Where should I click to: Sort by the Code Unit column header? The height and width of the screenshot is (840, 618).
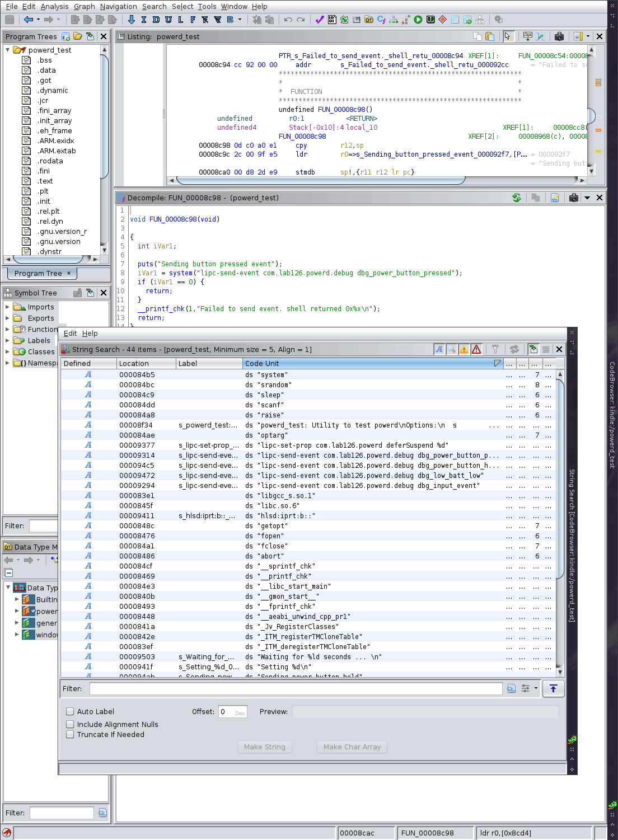pyautogui.click(x=373, y=363)
